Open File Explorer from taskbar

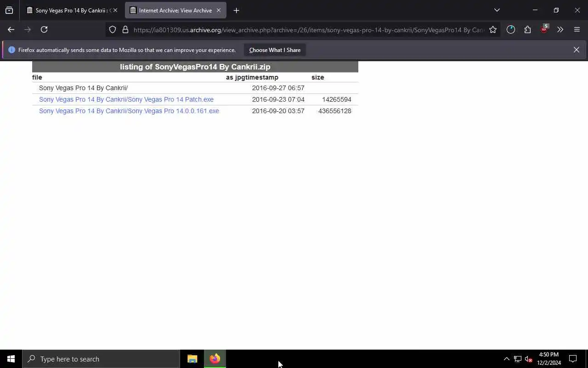click(192, 359)
